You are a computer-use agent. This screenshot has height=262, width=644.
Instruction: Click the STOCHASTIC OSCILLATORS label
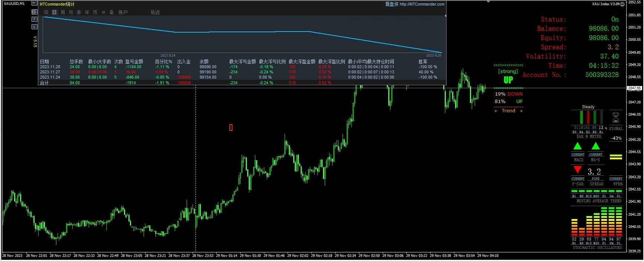point(597,248)
